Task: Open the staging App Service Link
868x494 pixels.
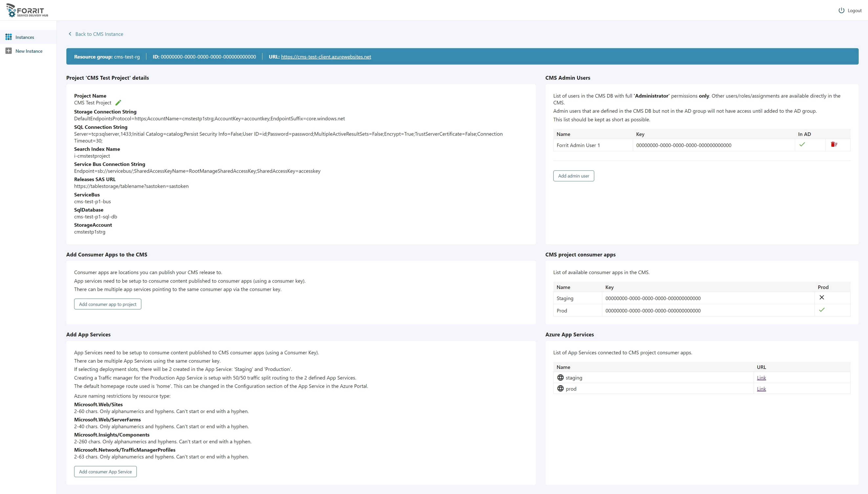Action: pyautogui.click(x=761, y=378)
